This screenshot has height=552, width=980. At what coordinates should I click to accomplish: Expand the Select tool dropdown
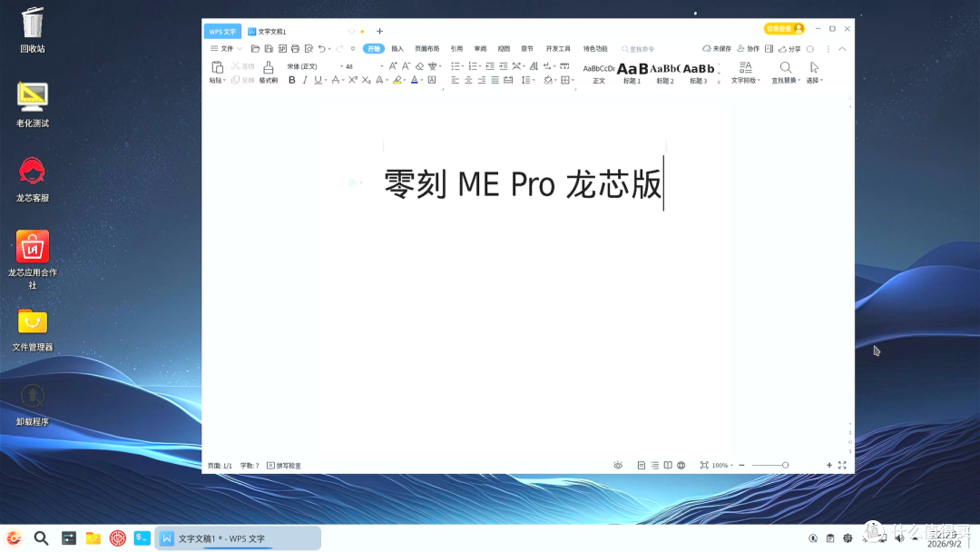821,81
